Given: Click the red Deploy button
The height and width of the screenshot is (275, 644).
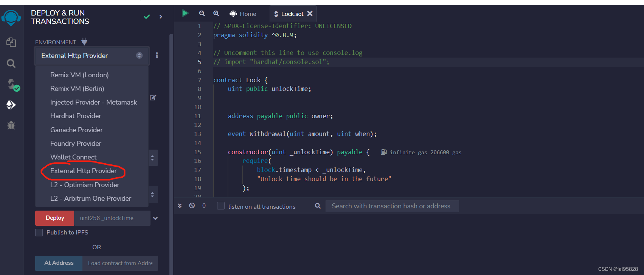Looking at the screenshot, I should (55, 218).
